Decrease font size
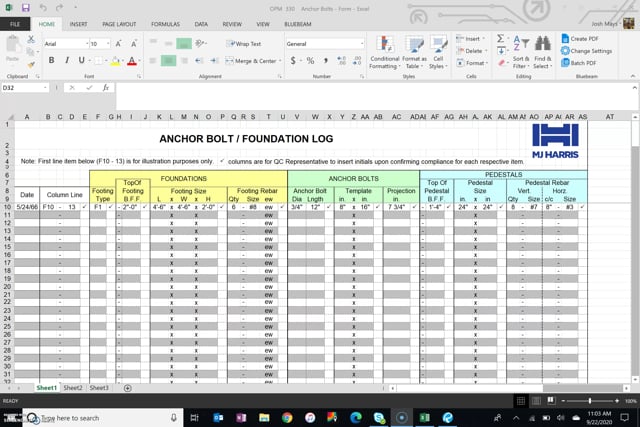The width and height of the screenshot is (640, 427). [x=133, y=44]
